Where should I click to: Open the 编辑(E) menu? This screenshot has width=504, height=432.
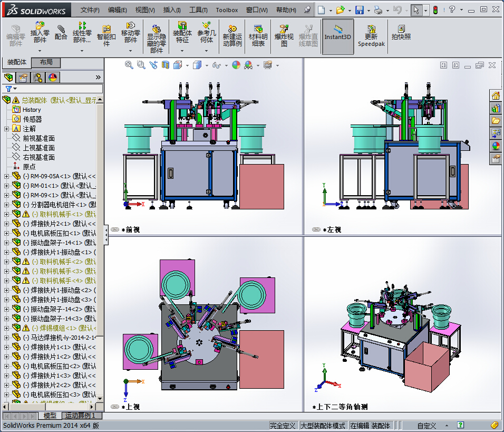tap(118, 10)
